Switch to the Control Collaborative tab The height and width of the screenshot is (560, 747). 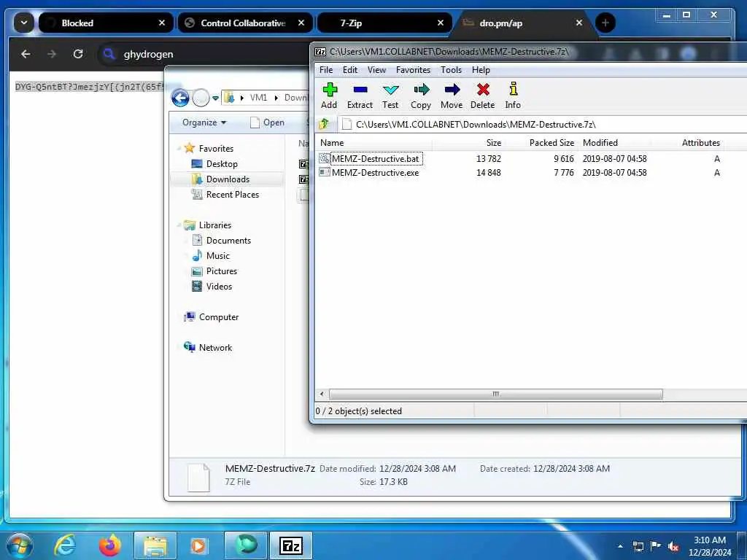(x=244, y=23)
